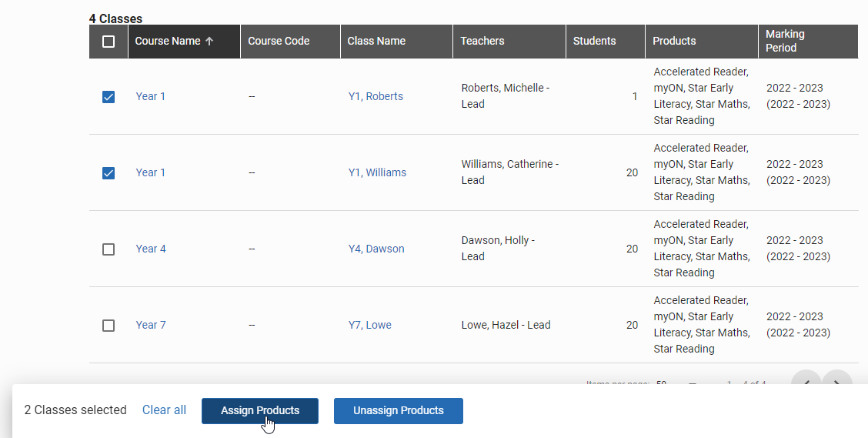Click 'Dawson, Holly - Lead' teacher cell
The width and height of the screenshot is (868, 438).
pos(498,249)
